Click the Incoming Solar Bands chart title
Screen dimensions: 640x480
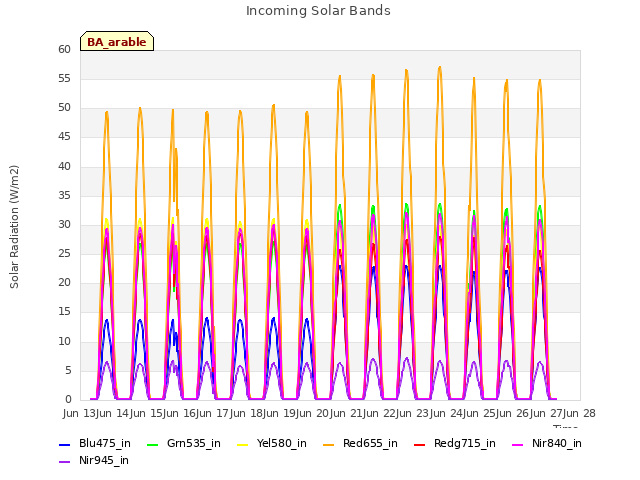318,11
